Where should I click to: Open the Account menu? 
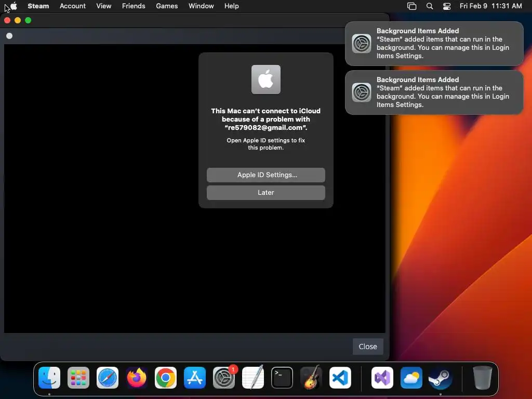coord(73,6)
